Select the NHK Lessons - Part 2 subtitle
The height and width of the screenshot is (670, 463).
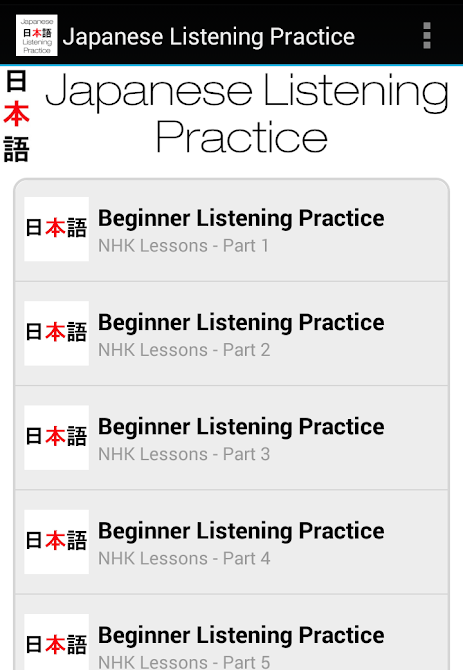[184, 350]
